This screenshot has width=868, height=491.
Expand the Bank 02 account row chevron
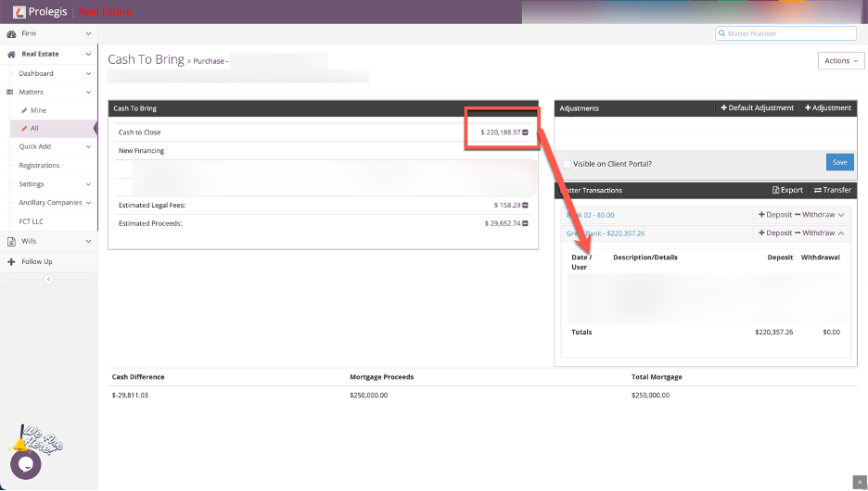pyautogui.click(x=841, y=215)
